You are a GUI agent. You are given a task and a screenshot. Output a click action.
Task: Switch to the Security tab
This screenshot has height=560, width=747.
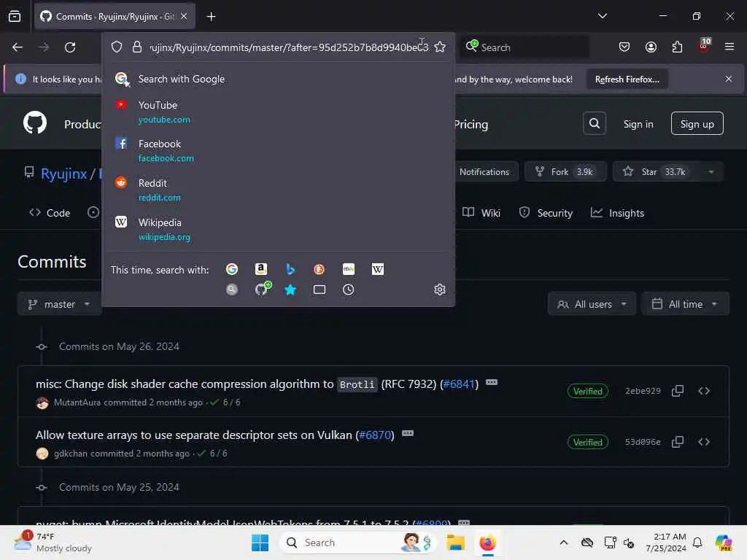click(x=546, y=213)
